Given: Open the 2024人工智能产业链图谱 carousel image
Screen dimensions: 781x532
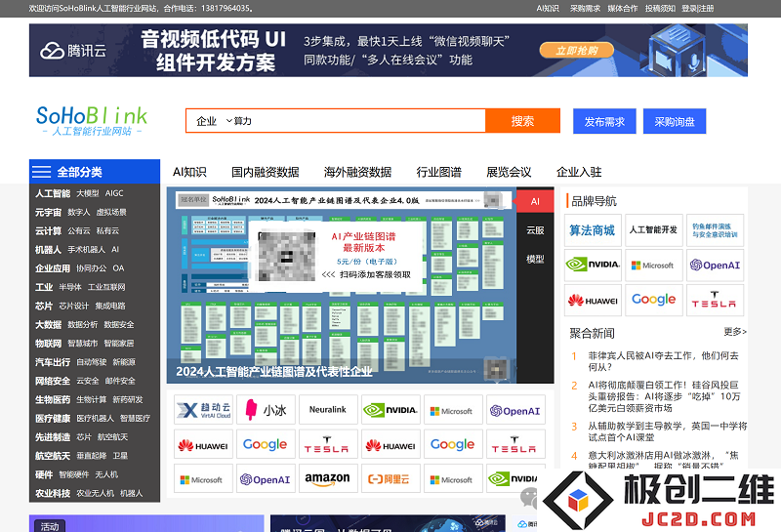Looking at the screenshot, I should pos(341,285).
